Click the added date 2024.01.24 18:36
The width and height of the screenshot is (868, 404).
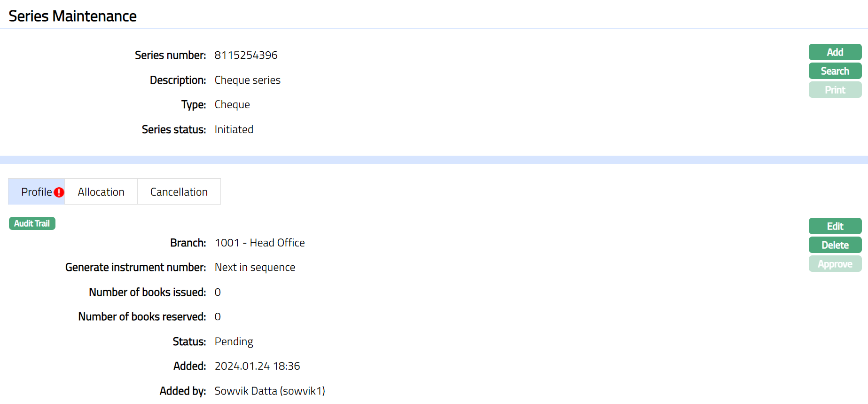point(257,366)
